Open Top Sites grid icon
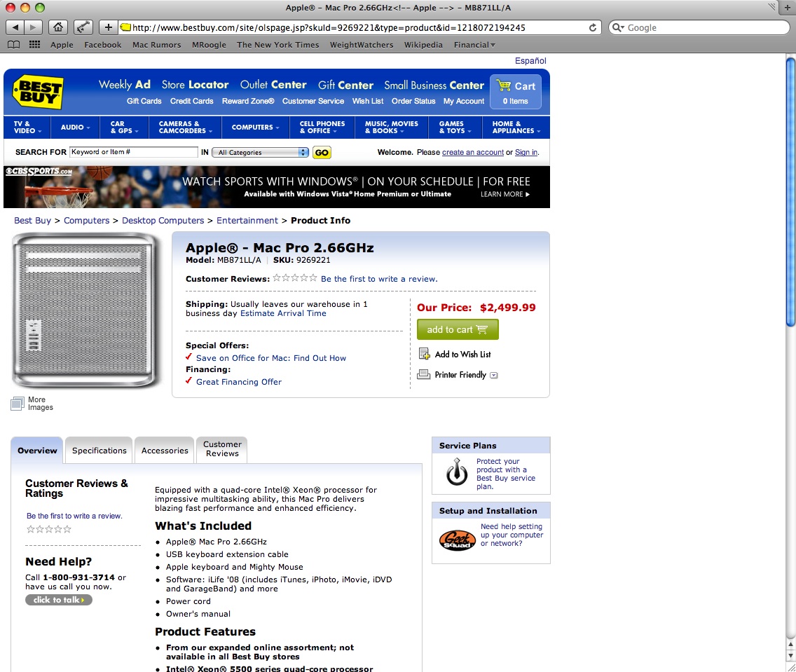796x672 pixels. click(34, 45)
